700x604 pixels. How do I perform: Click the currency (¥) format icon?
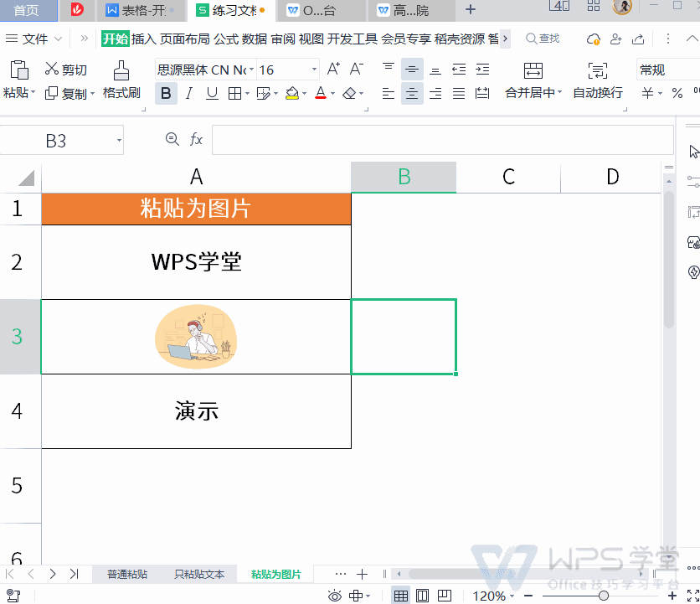[x=647, y=93]
